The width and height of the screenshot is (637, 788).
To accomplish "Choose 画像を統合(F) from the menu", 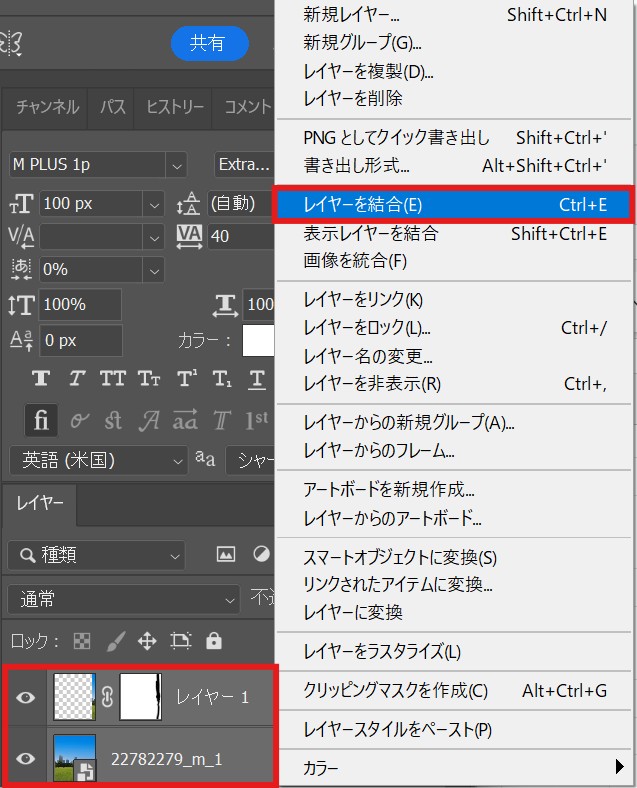I will pos(355,261).
